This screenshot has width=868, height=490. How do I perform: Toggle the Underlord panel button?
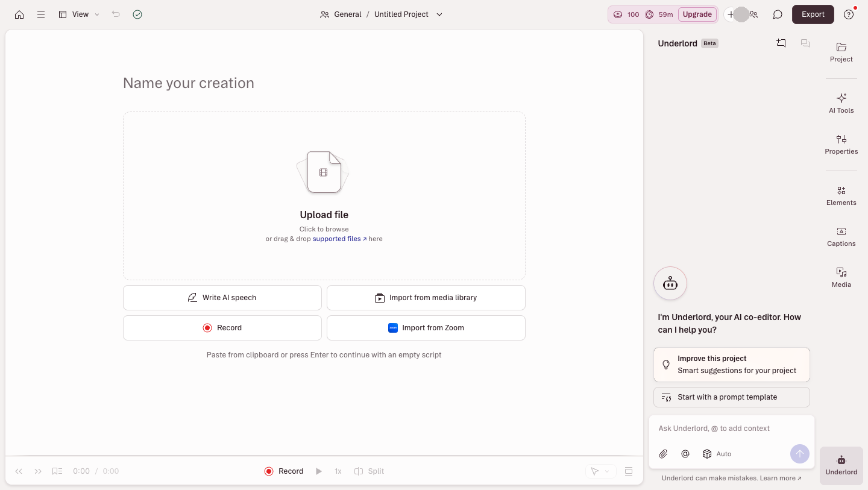(841, 465)
